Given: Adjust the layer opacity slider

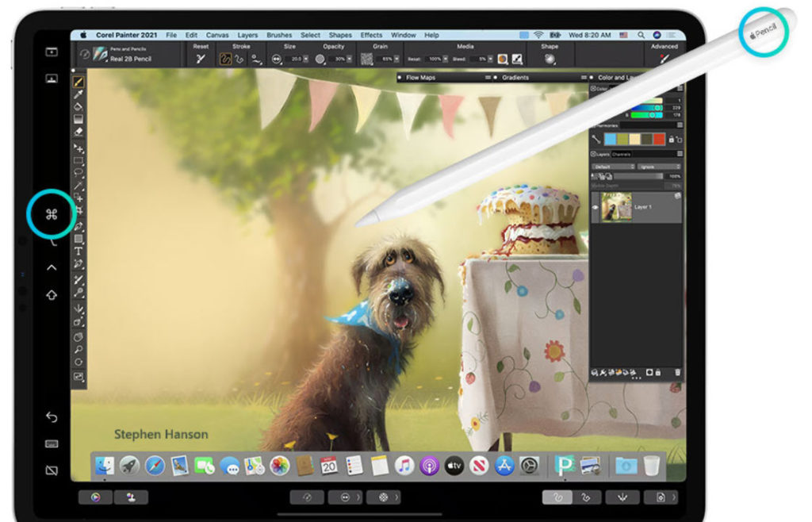Looking at the screenshot, I should 638,177.
